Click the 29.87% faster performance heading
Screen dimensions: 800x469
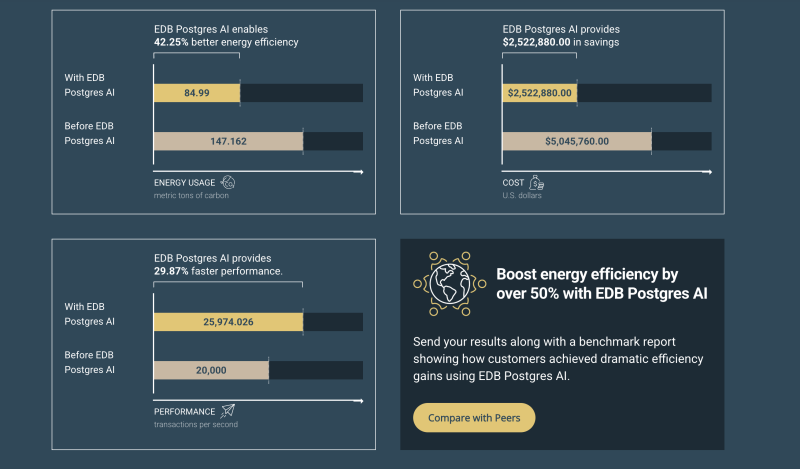click(218, 271)
